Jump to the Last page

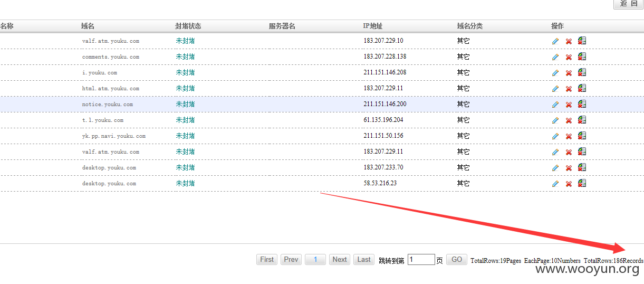point(364,259)
